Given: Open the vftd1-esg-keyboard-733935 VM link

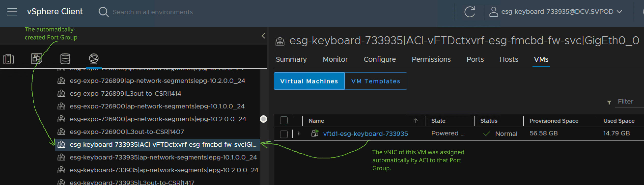Looking at the screenshot, I should point(365,134).
